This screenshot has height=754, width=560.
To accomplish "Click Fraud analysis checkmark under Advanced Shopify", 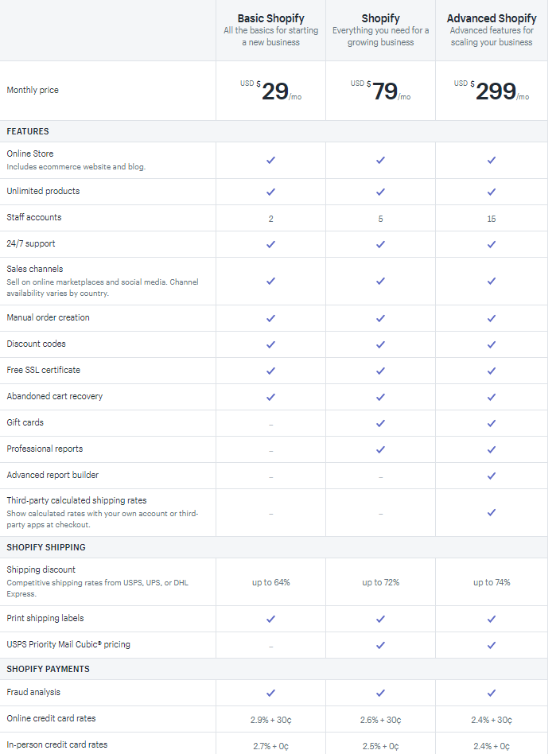I will click(x=492, y=693).
